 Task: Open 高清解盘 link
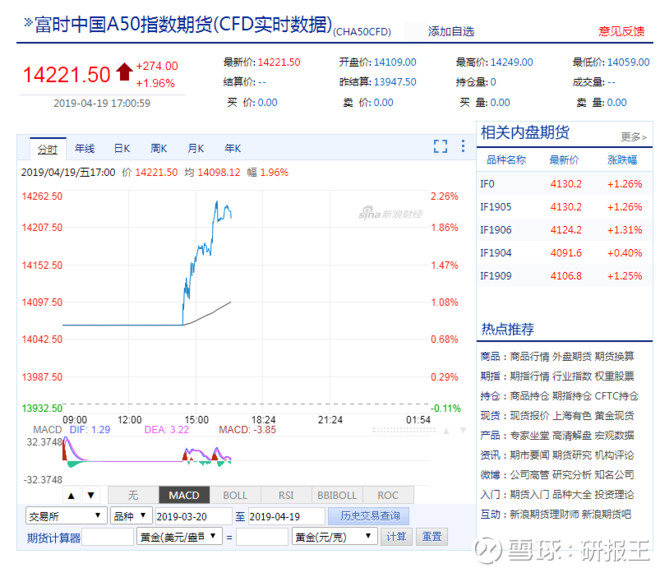[572, 435]
